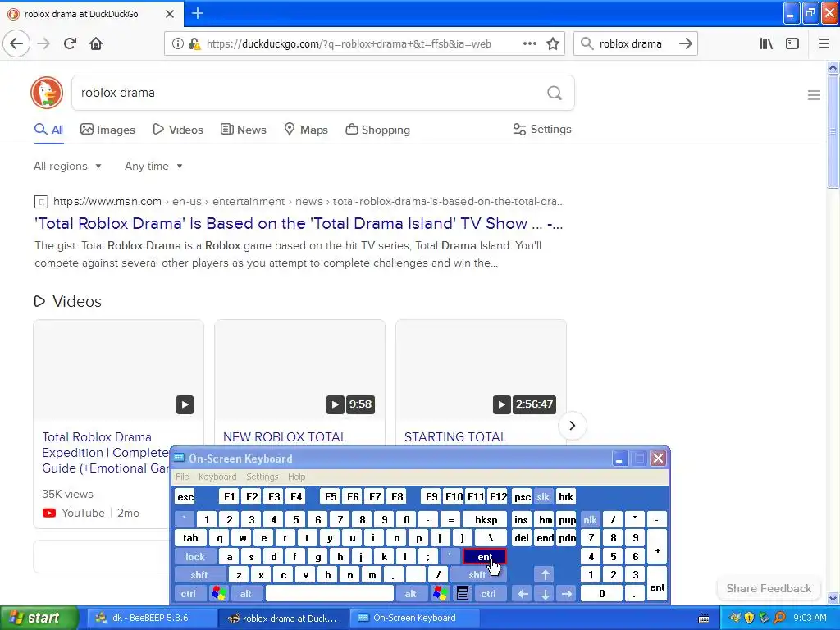Open Help menu in On-Screen Keyboard

coord(296,477)
